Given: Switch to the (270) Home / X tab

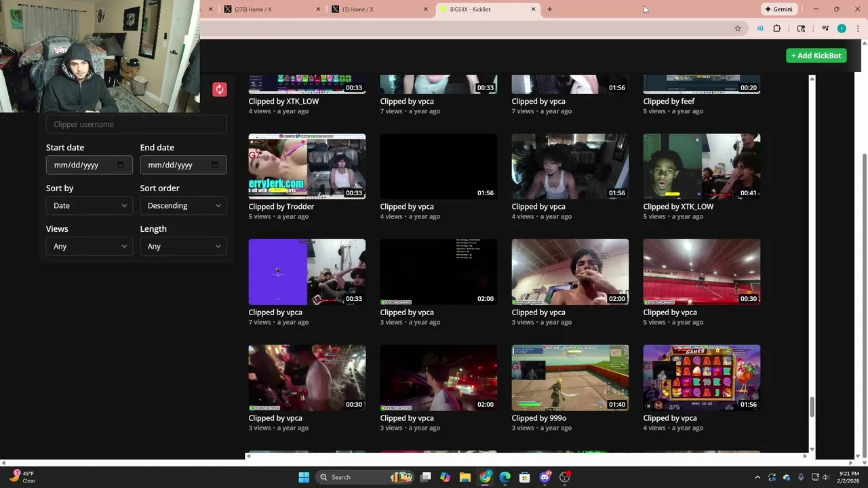Looking at the screenshot, I should (x=271, y=9).
